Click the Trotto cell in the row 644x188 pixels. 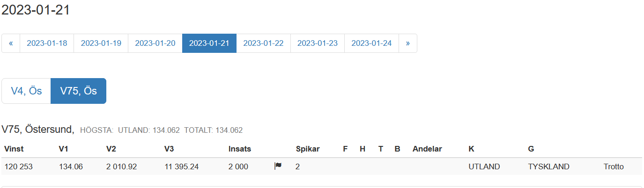pyautogui.click(x=614, y=166)
